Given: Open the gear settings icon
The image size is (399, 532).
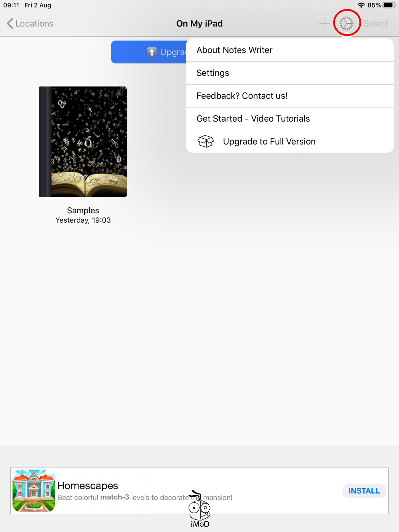Looking at the screenshot, I should [x=346, y=23].
